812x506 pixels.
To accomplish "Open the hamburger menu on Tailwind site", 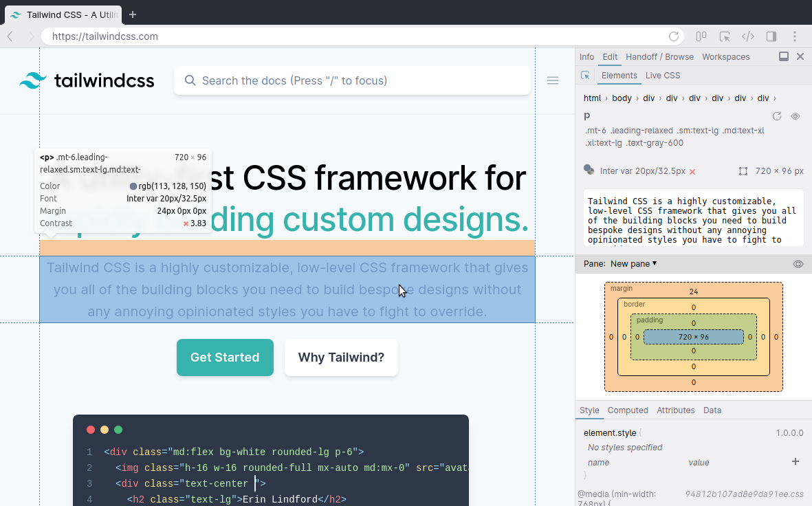I will point(553,80).
